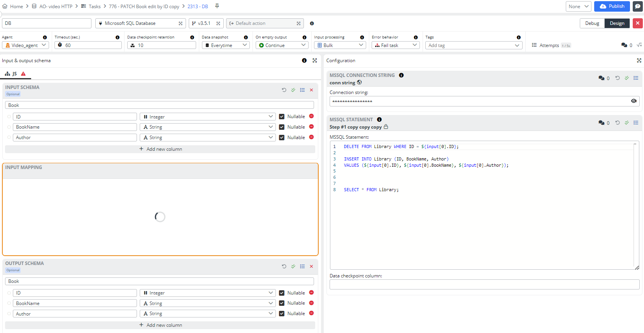This screenshot has width=644, height=333.
Task: Open list menu icon of Output Schema
Action: pos(302,267)
